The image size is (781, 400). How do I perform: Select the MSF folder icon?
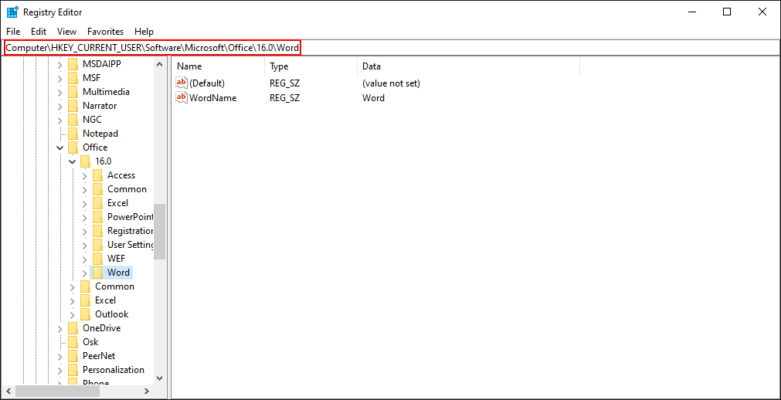73,78
